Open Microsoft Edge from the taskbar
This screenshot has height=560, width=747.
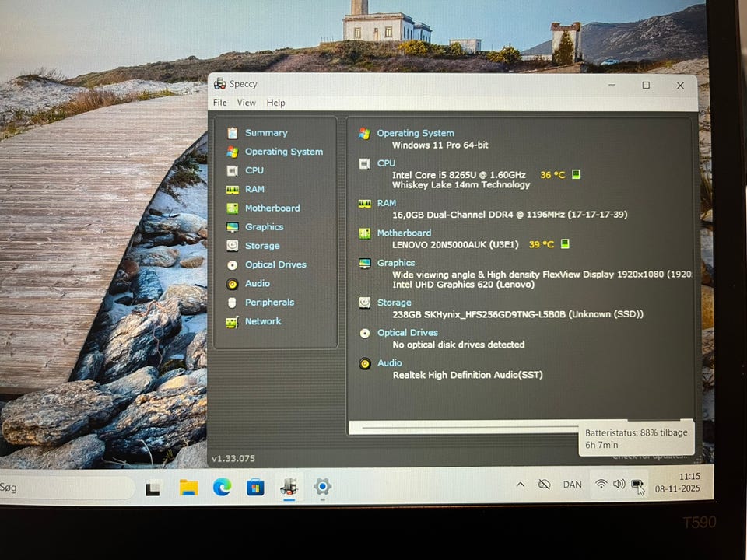pos(222,487)
